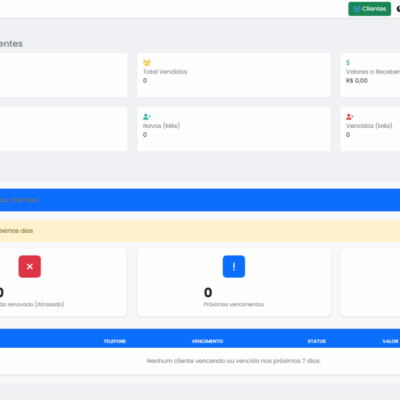Click the Novos (Mês) user-plus icon

147,117
